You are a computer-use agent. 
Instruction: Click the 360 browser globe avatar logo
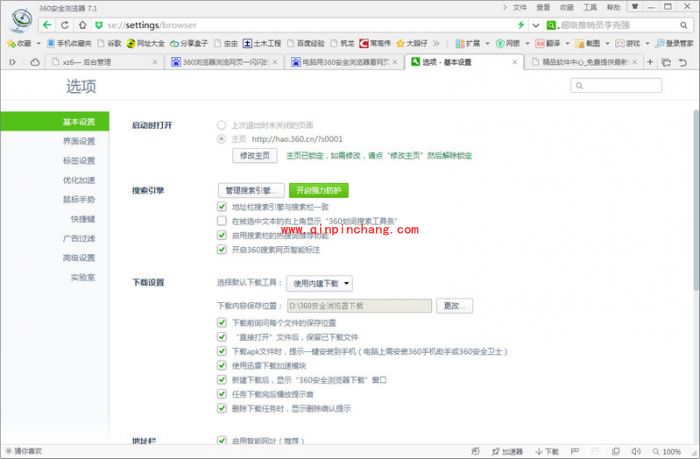pyautogui.click(x=21, y=20)
